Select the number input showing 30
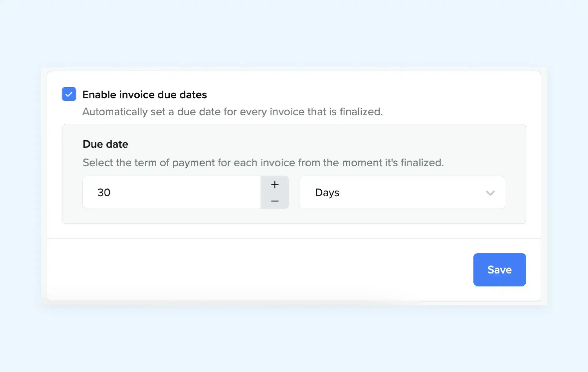Screen dimensions: 588x372 171,192
